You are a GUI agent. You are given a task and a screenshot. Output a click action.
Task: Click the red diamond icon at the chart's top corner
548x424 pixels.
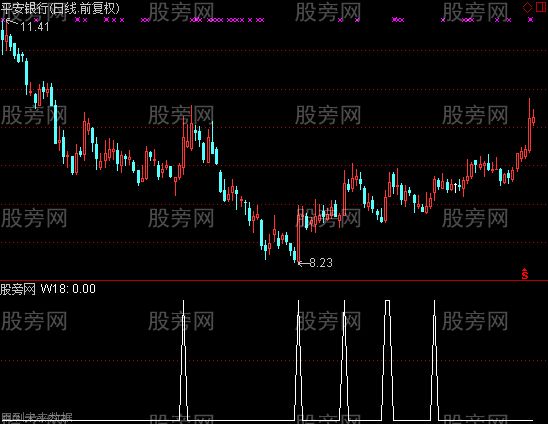coord(527,7)
